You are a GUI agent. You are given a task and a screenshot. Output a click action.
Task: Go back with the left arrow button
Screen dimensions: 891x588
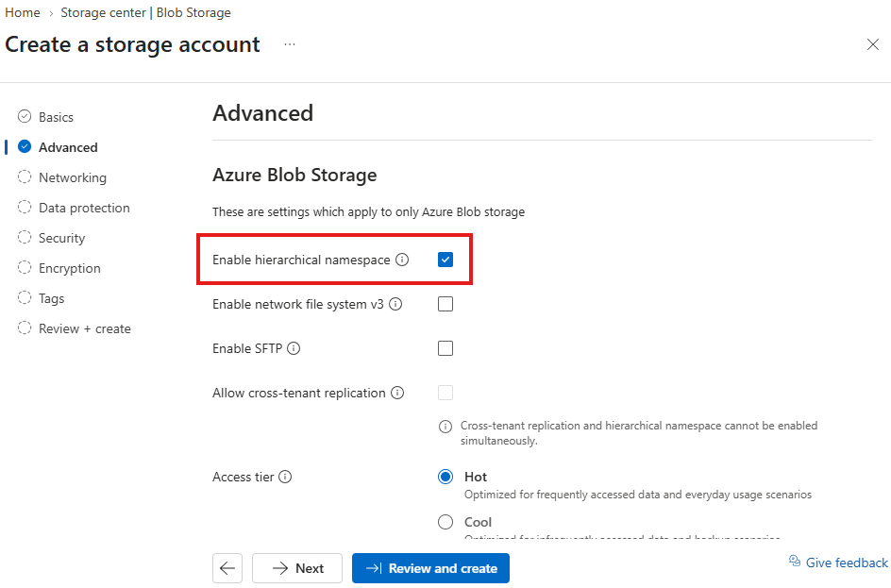pyautogui.click(x=227, y=568)
